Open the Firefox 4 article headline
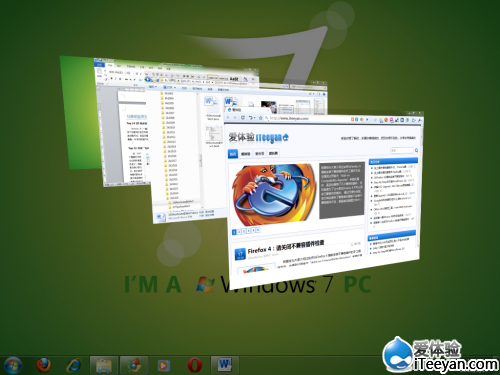Screen dimensions: 500x375 tap(286, 247)
